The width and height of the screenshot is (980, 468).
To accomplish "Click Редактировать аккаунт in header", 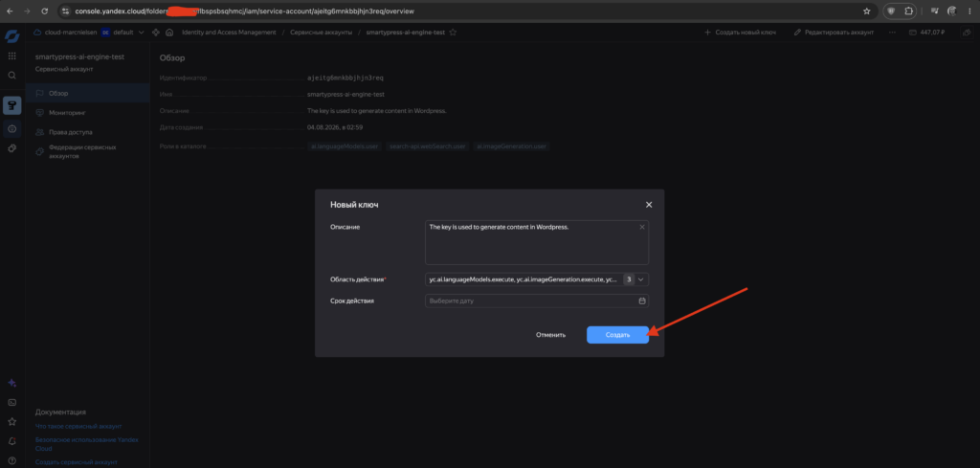I will coord(834,32).
